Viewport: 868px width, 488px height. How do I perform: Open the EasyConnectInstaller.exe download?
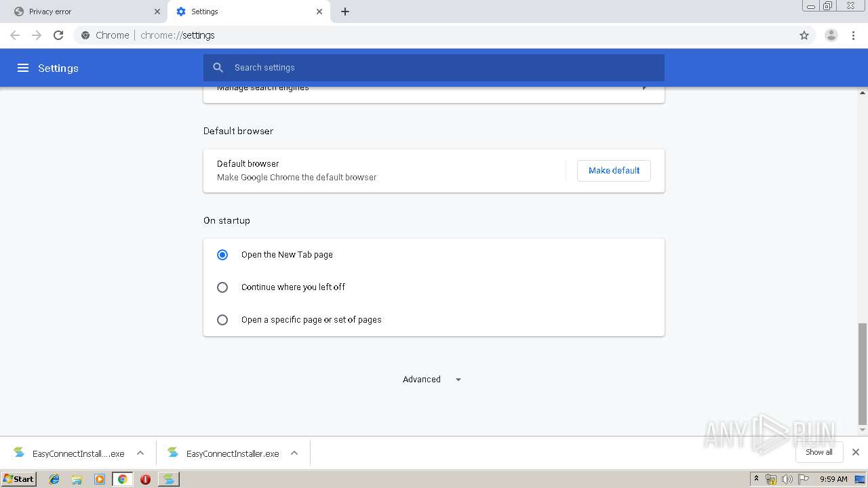[233, 453]
